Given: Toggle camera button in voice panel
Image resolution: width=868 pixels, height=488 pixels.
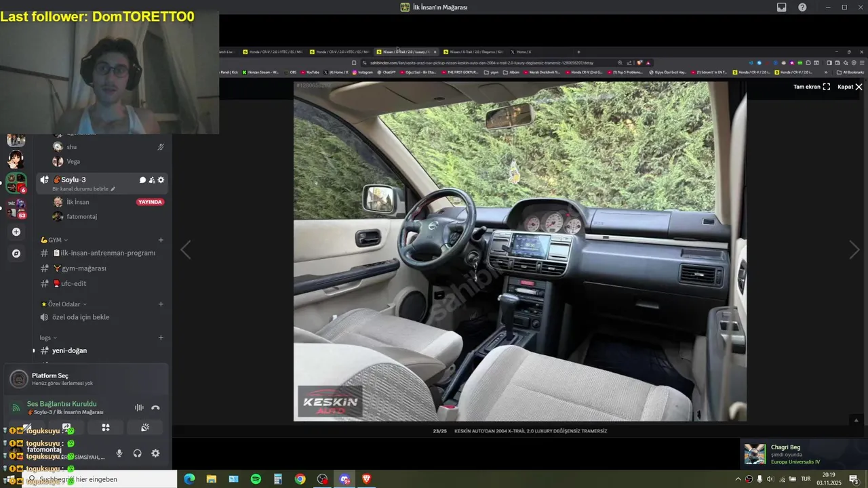Looking at the screenshot, I should [x=27, y=428].
